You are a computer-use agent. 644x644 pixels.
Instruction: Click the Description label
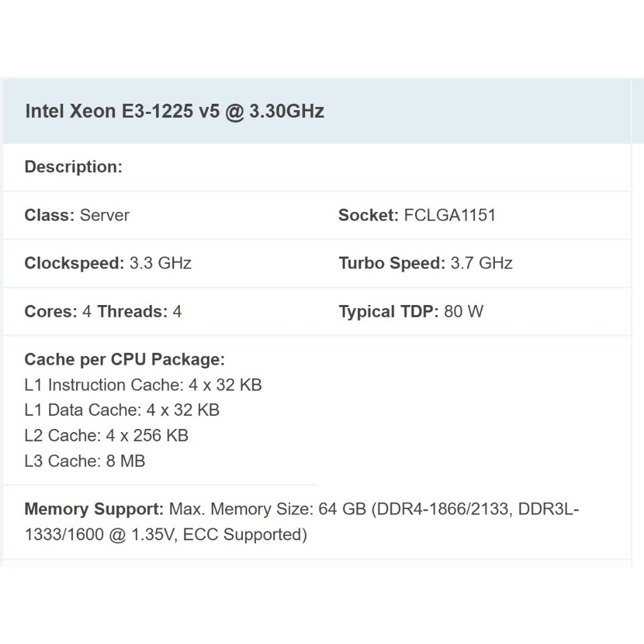point(73,167)
